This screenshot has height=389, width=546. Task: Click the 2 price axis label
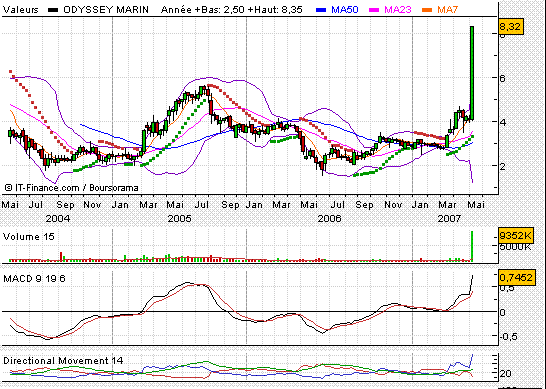point(502,166)
